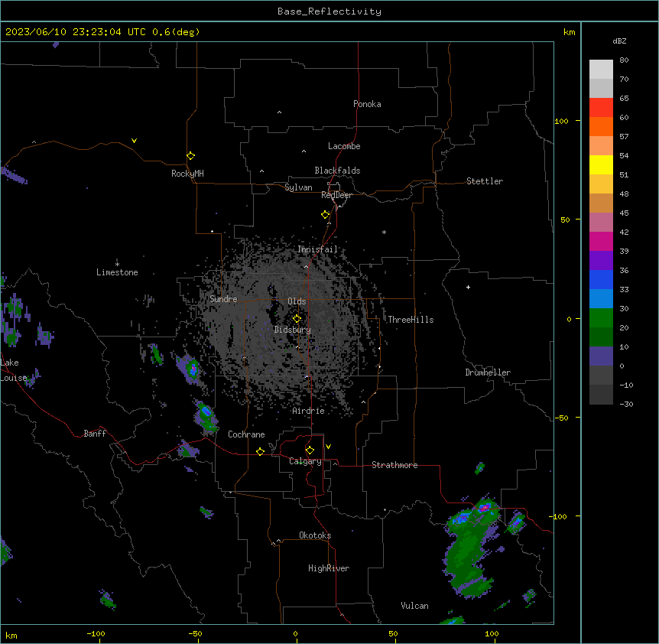Click the Didsbury label
The height and width of the screenshot is (644, 659).
(x=293, y=330)
